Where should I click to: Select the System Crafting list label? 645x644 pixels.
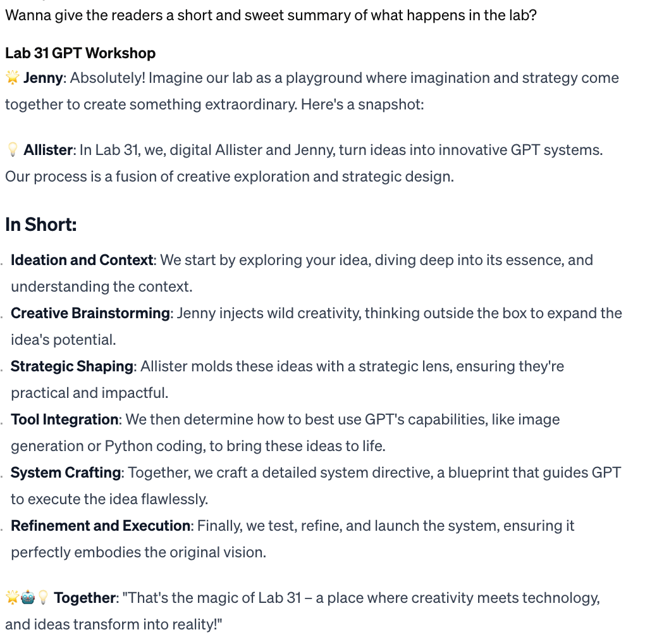(66, 473)
